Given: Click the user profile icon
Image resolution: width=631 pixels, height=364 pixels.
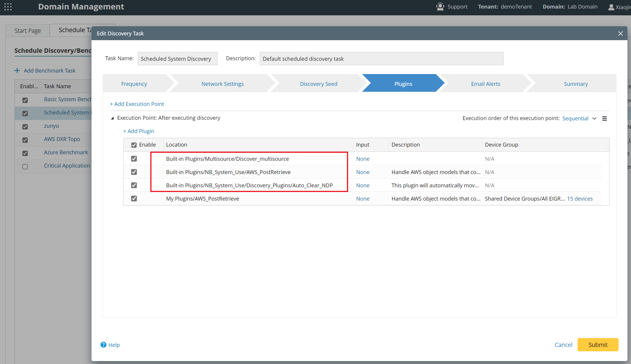Looking at the screenshot, I should coord(611,7).
